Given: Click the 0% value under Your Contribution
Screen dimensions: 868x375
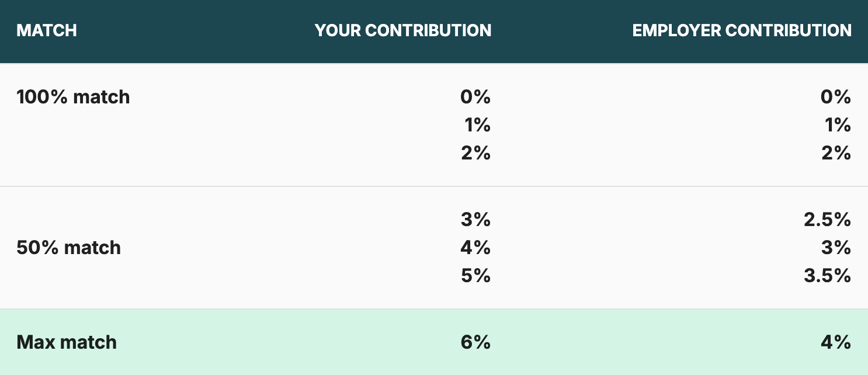Looking at the screenshot, I should pos(475,97).
